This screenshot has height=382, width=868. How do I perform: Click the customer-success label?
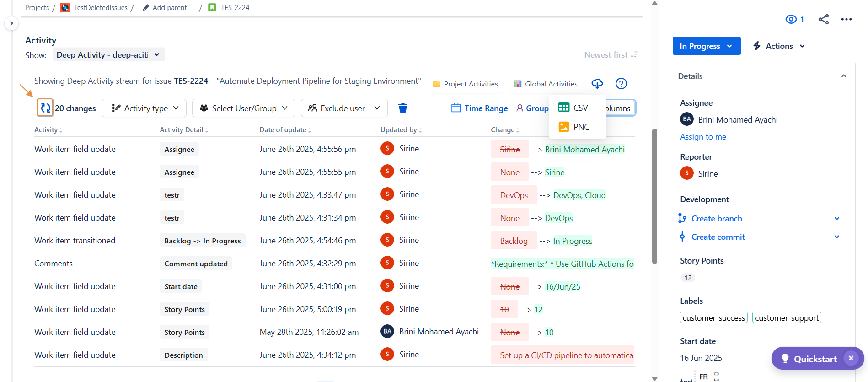pos(713,317)
